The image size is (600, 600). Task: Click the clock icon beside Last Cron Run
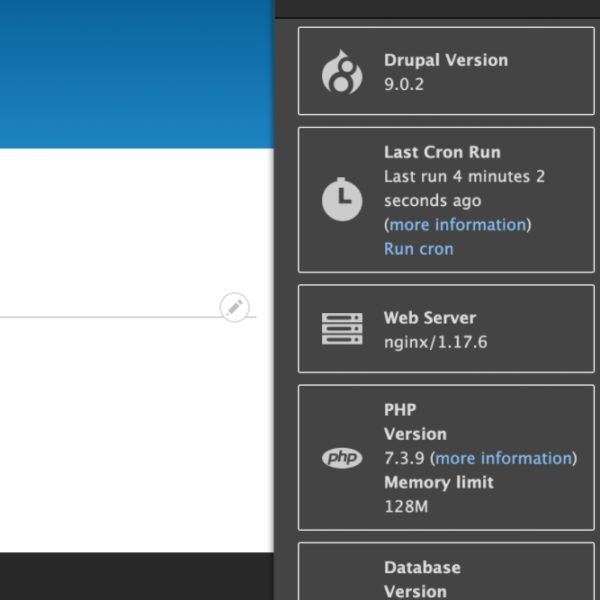[x=342, y=199]
